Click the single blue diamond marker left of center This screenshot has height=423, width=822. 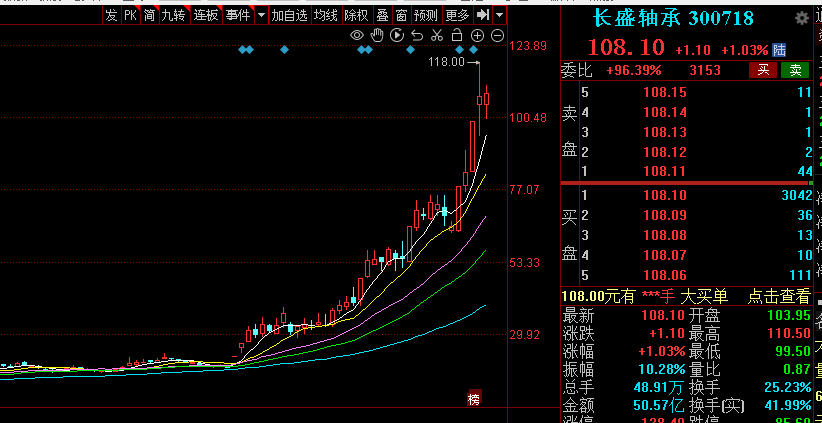click(284, 50)
